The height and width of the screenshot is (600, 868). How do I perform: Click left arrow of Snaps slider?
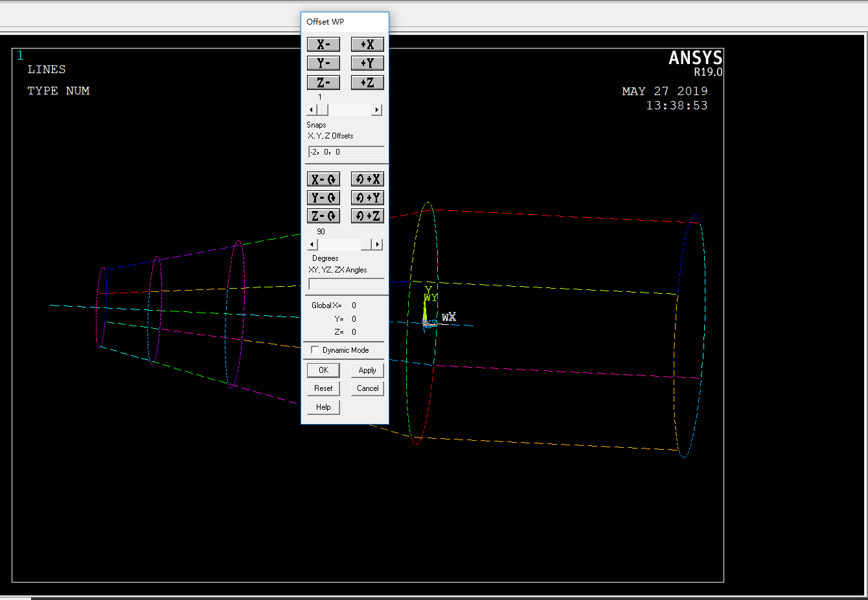click(312, 110)
